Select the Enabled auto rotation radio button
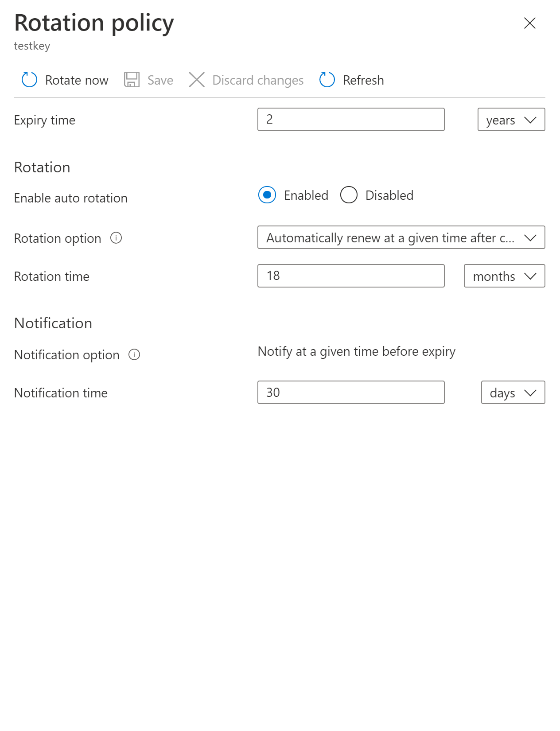 [267, 195]
